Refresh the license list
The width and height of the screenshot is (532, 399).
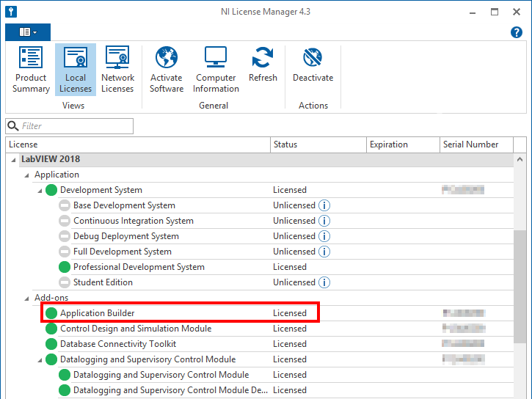263,65
